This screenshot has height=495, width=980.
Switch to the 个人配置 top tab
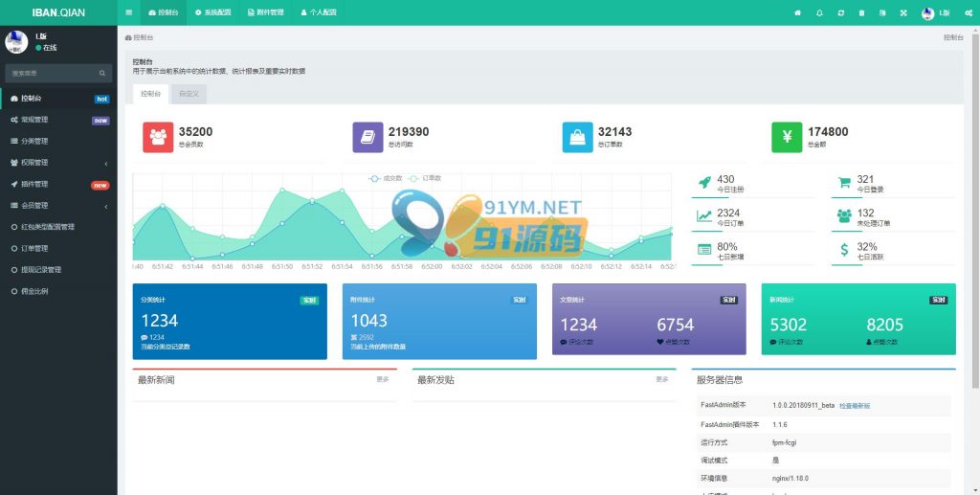pos(319,12)
